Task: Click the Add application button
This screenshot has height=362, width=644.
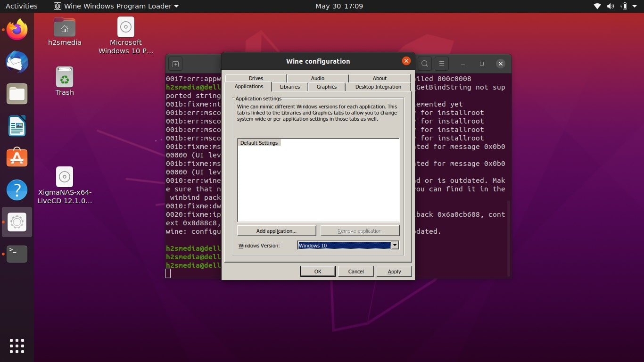Action: tap(276, 231)
